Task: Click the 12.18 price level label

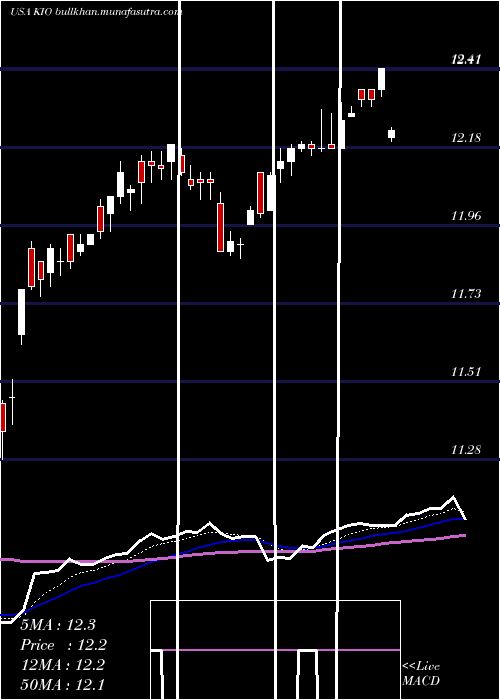Action: pos(466,138)
